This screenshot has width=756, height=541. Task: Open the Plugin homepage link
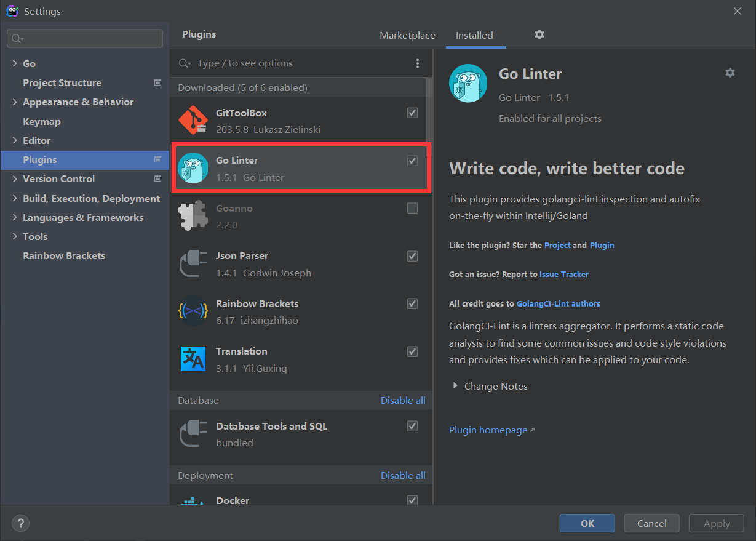point(488,430)
